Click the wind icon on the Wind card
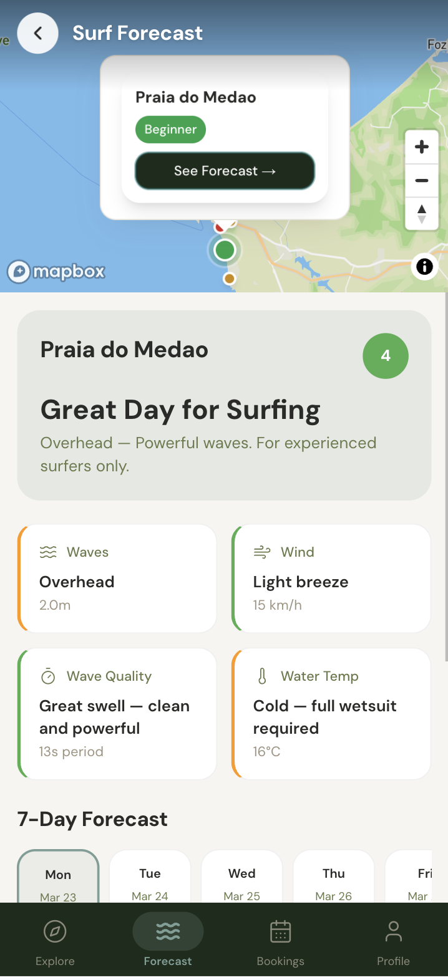 [x=261, y=551]
